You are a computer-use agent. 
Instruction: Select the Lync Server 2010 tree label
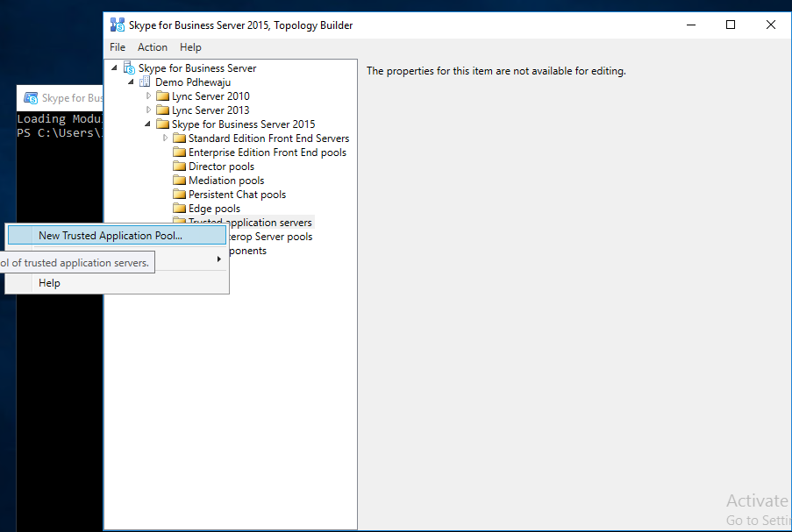(210, 96)
